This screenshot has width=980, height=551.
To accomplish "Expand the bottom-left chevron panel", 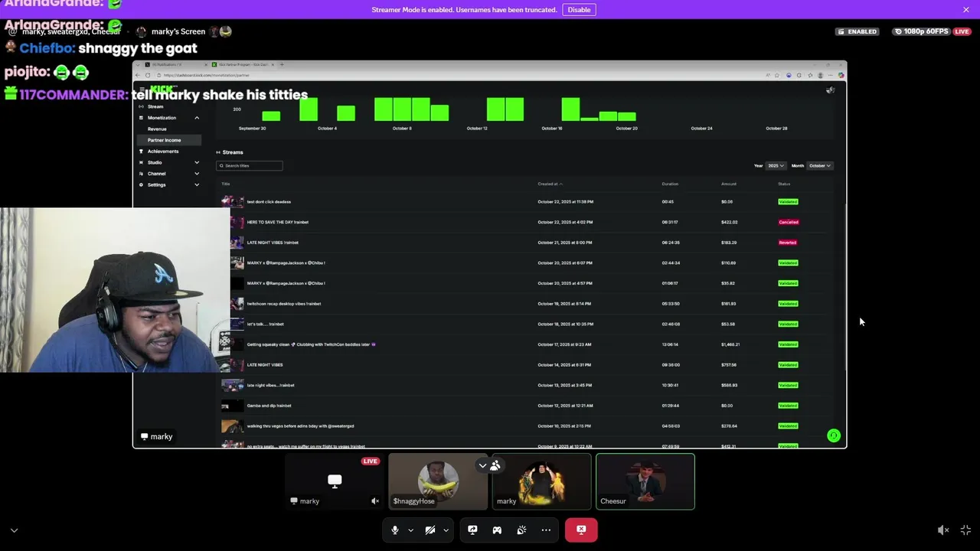I will [14, 530].
